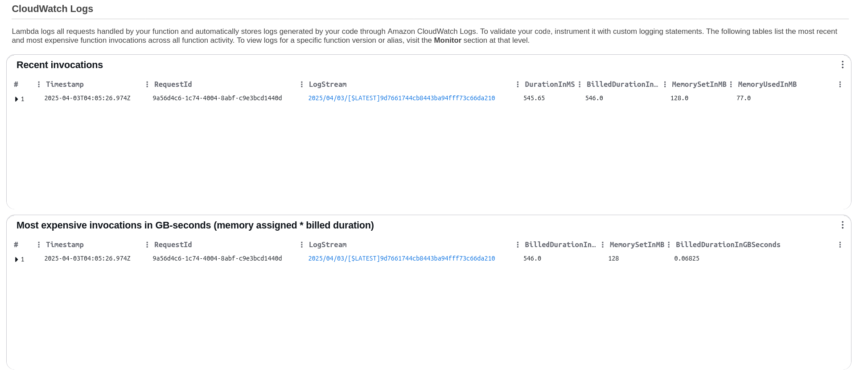This screenshot has width=868, height=375.
Task: Open the LogStream link in Most expensive invocations
Action: click(401, 258)
